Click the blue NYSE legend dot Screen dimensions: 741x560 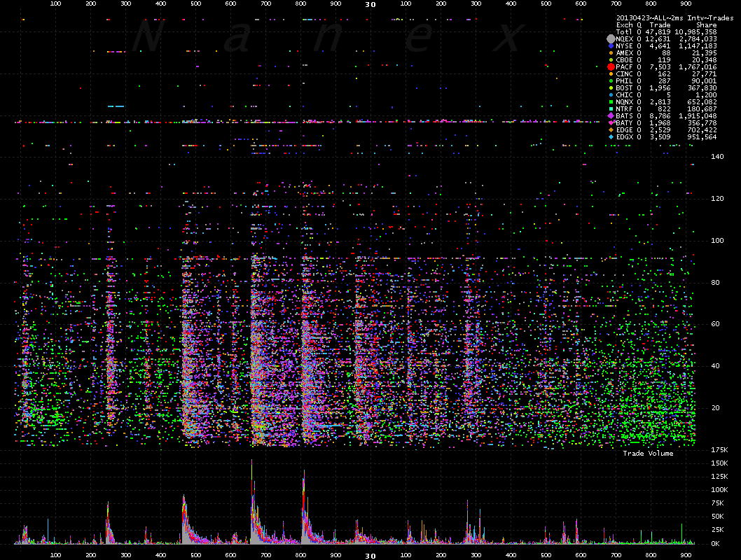point(611,45)
